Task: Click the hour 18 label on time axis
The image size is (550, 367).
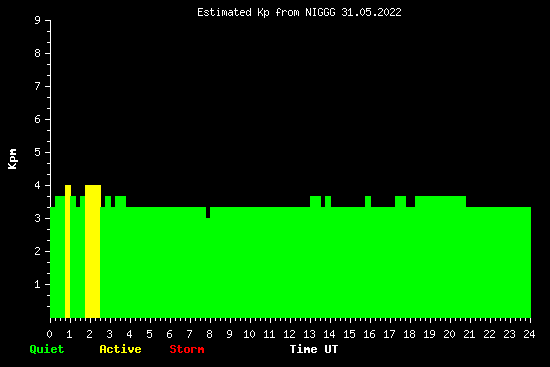Action: 409,334
